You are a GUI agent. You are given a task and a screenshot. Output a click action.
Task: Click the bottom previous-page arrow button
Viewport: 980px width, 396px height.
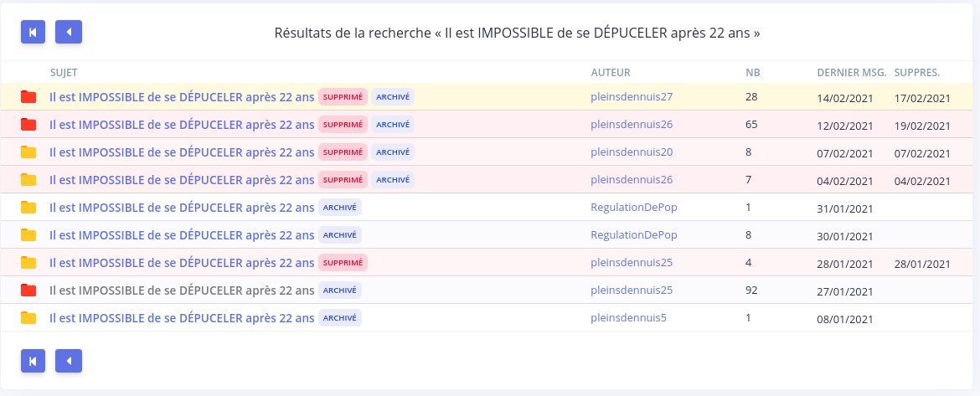[69, 361]
